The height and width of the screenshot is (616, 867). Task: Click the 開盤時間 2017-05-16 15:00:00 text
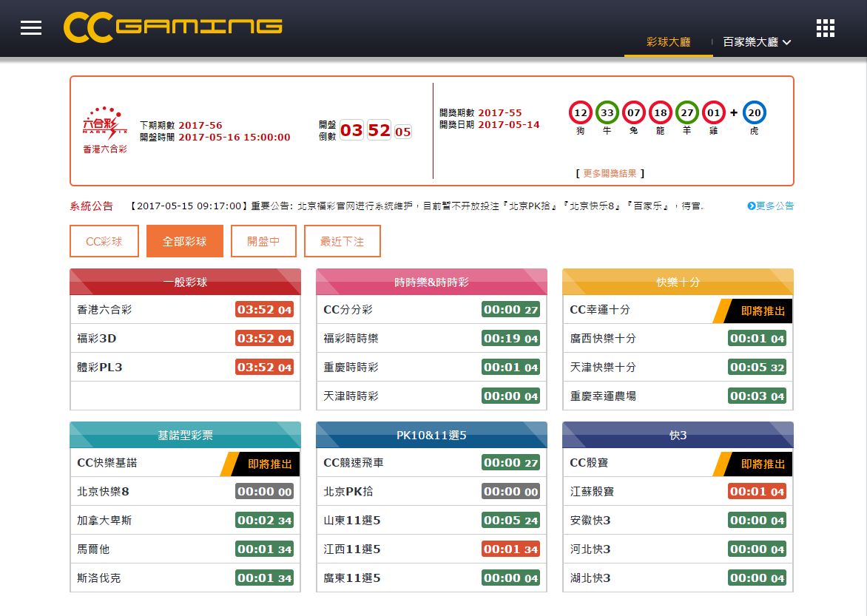[x=215, y=137]
